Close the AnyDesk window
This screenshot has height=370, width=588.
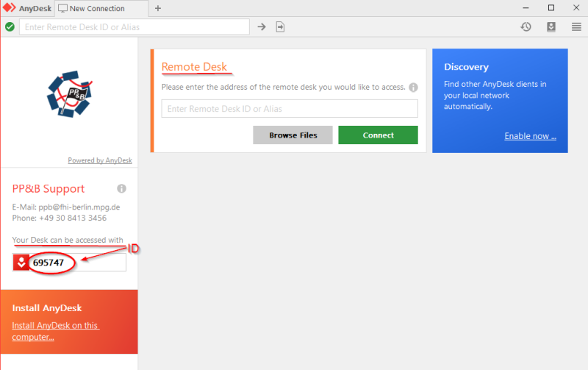(576, 8)
